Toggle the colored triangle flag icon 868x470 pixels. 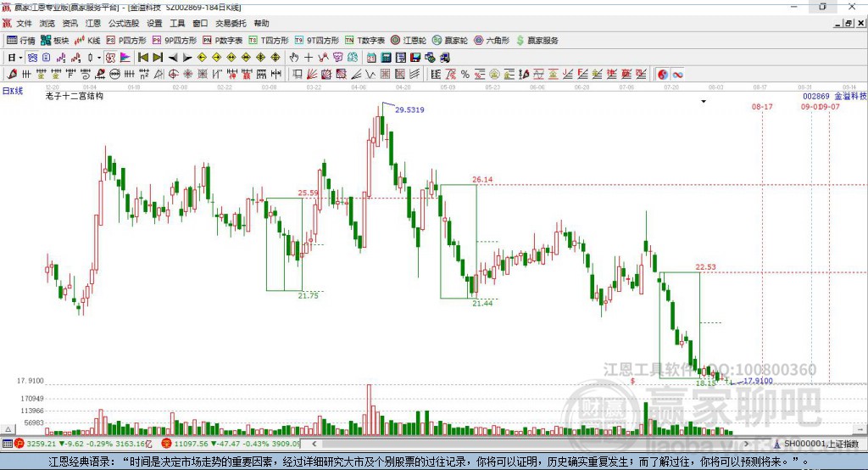click(125, 58)
